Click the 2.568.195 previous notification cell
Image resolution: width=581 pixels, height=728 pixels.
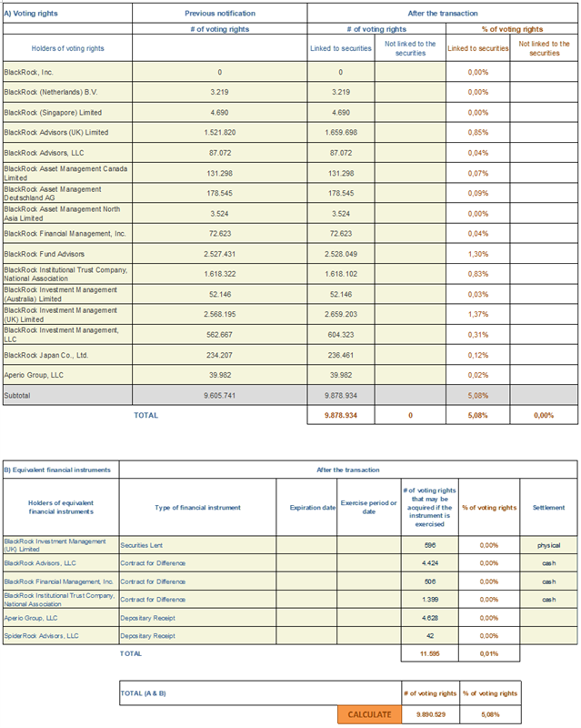(219, 314)
